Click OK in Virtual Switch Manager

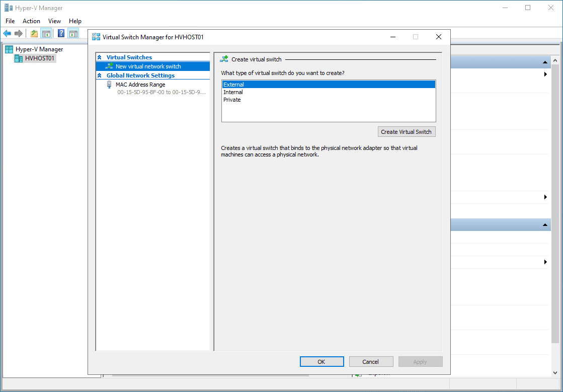click(x=321, y=361)
